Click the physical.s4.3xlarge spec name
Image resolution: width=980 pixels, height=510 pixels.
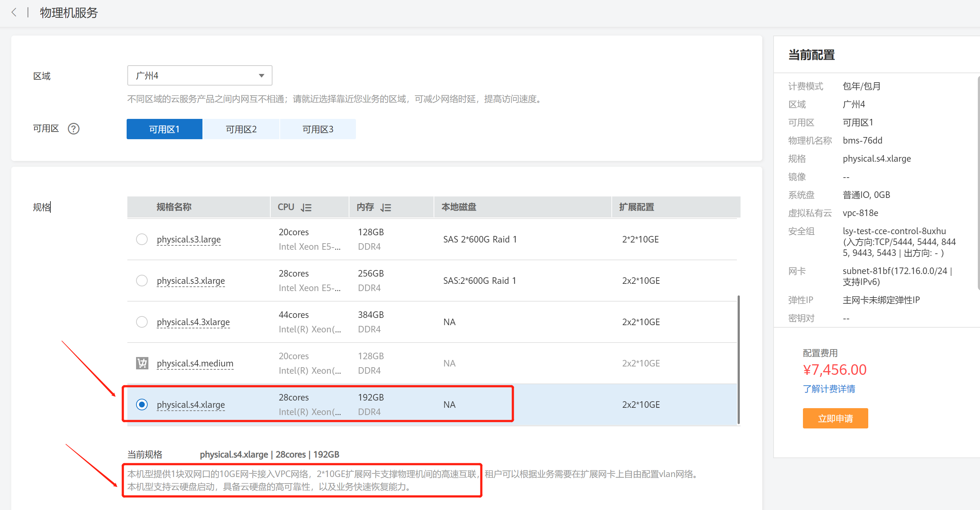[193, 322]
